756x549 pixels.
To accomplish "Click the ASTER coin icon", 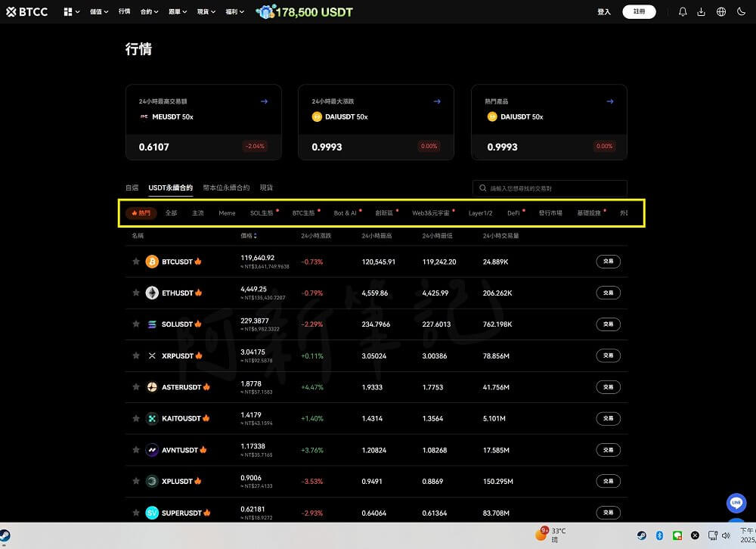I will [152, 387].
